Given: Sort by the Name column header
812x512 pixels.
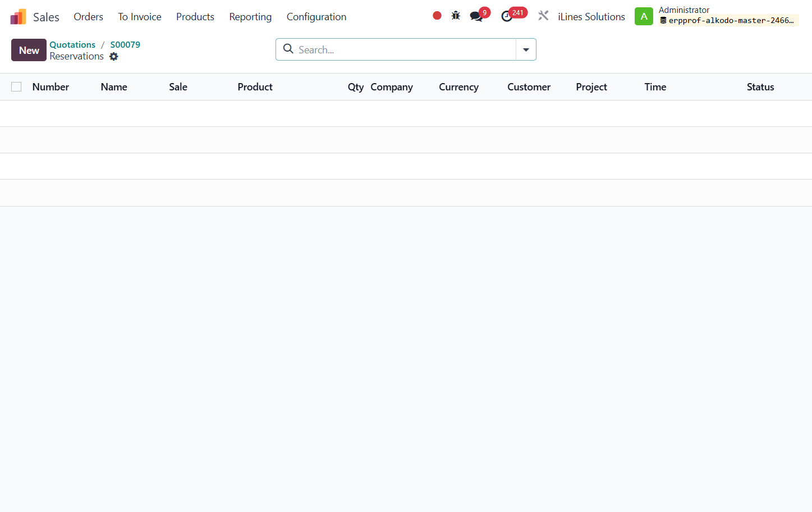Looking at the screenshot, I should tap(114, 87).
